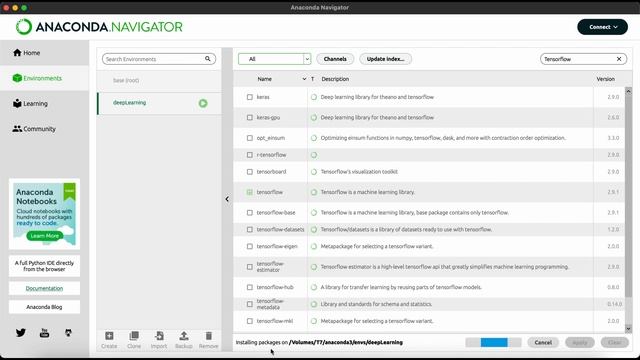Collapse the environments panel arrow
Viewport: 640px width, 360px height.
(227, 199)
